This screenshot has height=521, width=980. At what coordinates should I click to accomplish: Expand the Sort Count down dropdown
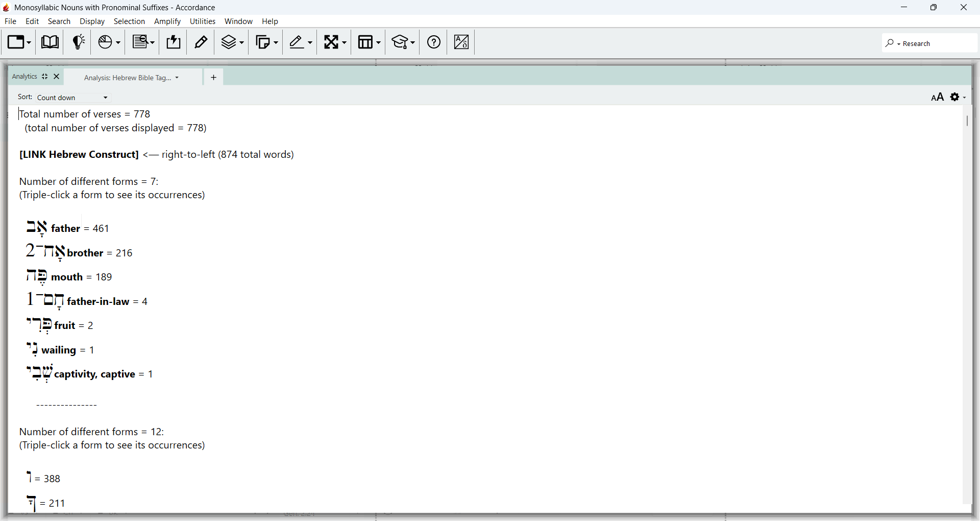click(72, 98)
